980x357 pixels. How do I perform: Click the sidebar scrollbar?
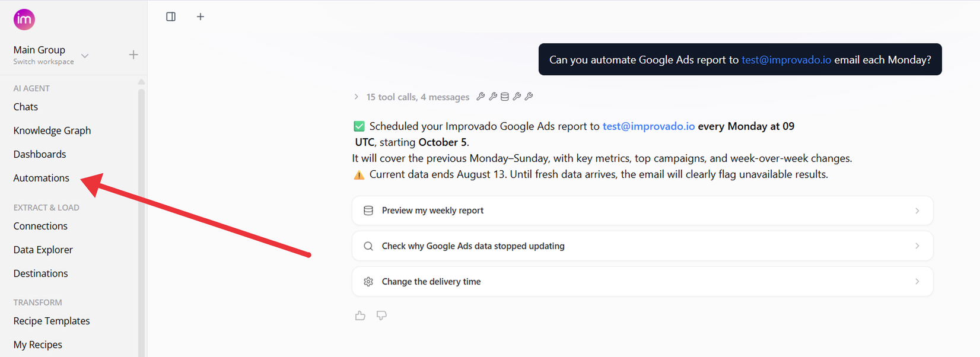tap(141, 222)
